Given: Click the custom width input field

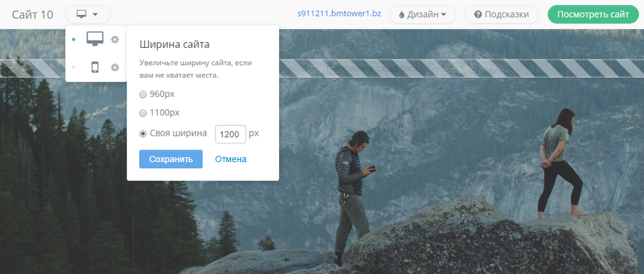Looking at the screenshot, I should (231, 134).
